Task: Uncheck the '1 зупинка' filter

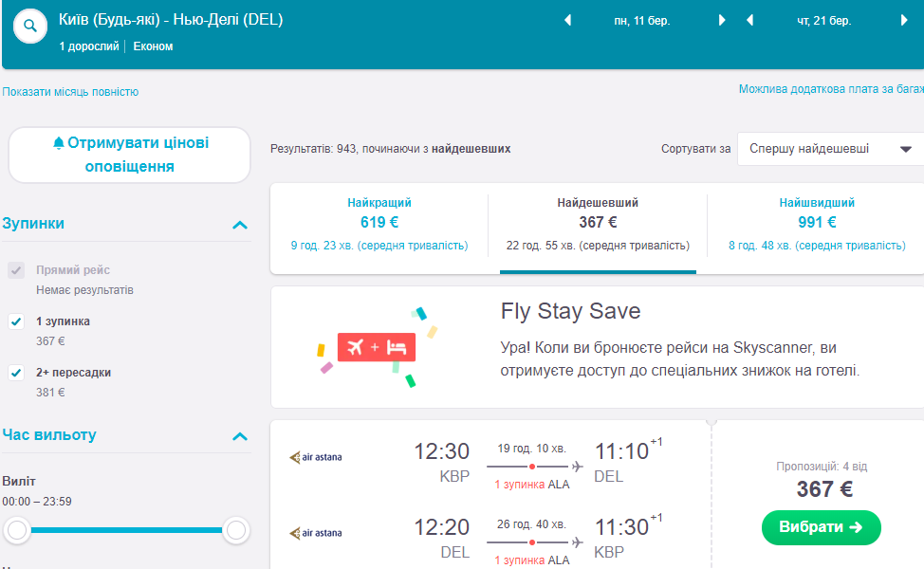Action: click(x=16, y=321)
